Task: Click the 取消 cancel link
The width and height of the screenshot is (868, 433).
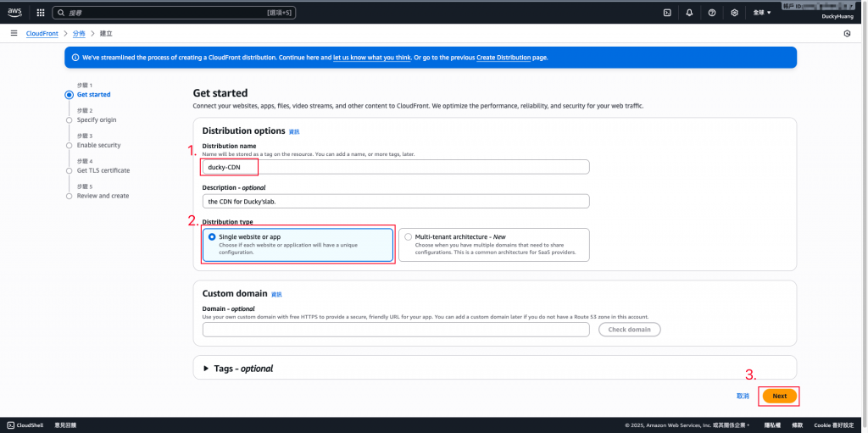Action: pyautogui.click(x=743, y=397)
